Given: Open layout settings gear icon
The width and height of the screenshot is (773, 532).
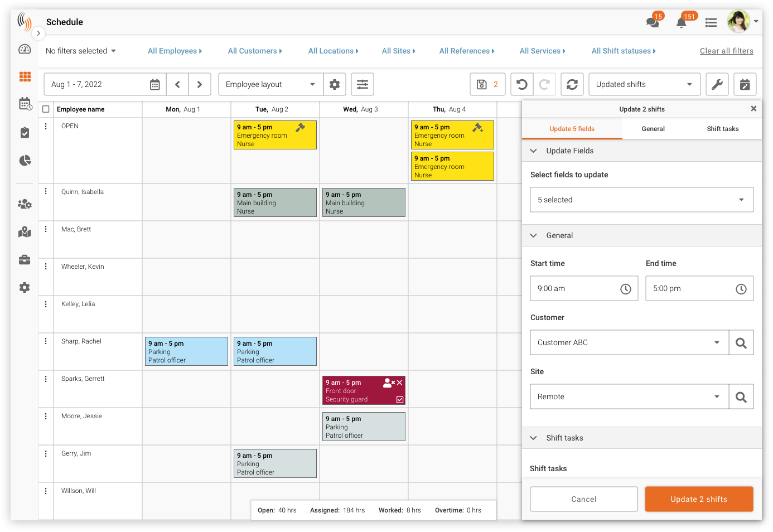Looking at the screenshot, I should click(x=335, y=84).
